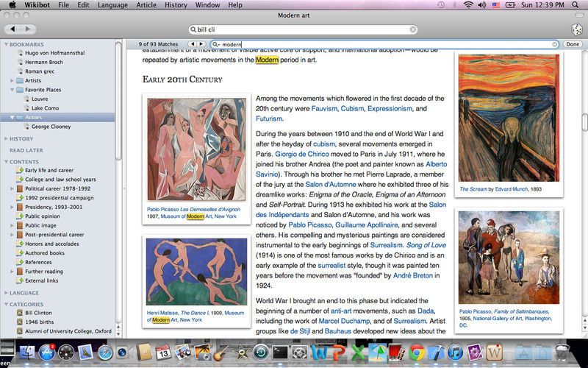Open The Scream painting thumbnail
This screenshot has height=368, width=588.
point(509,118)
